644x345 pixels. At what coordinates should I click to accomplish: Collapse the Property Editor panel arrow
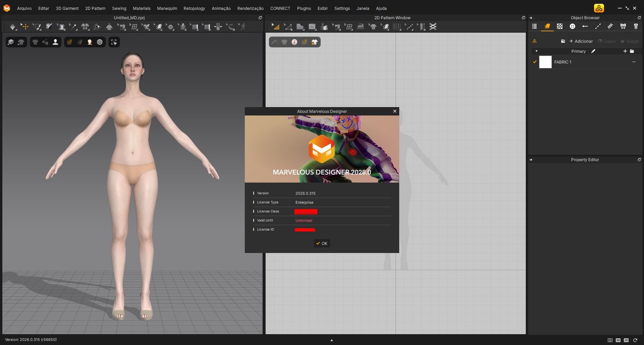pos(531,160)
